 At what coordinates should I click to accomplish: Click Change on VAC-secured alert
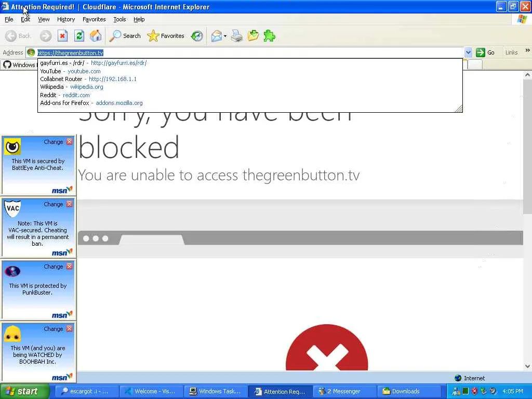pos(54,204)
